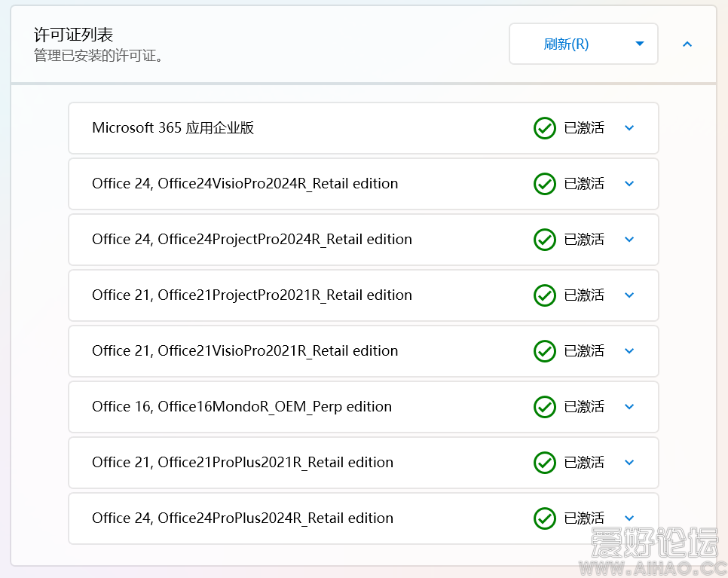Expand the Office21ProjectPro2021R_Retail license details

point(629,295)
